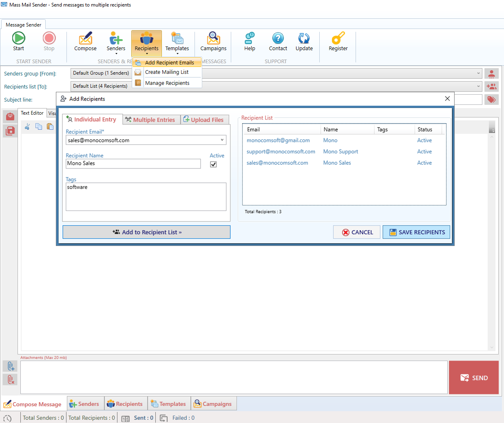The image size is (504, 423).
Task: Click the Total Senders : 0 status entry
Action: (43, 418)
